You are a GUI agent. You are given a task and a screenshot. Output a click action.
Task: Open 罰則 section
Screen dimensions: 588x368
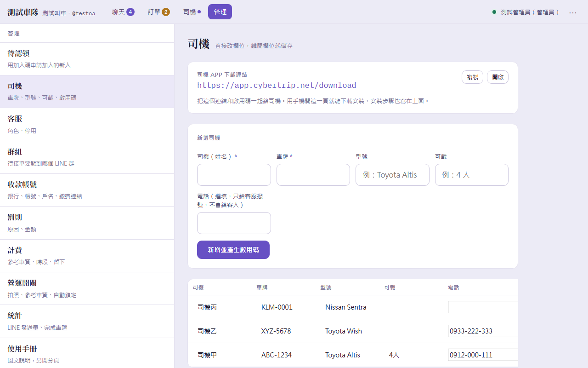(x=87, y=223)
